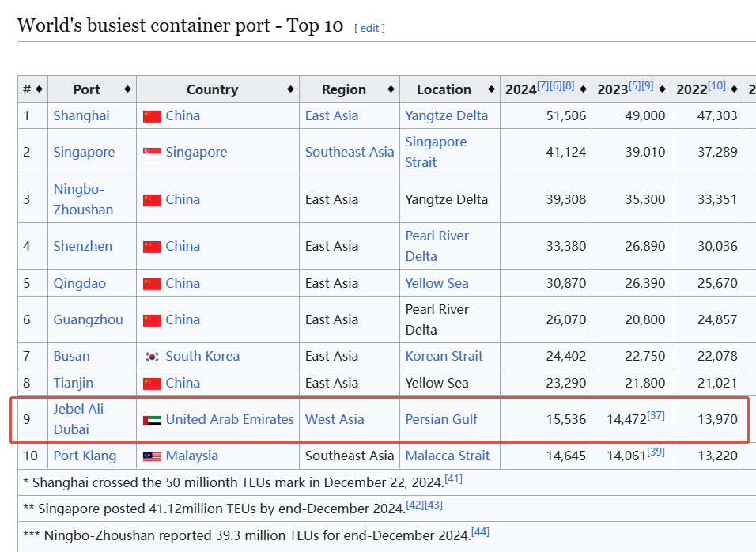Sort by 2024 throughput column
Image resolution: width=756 pixels, height=552 pixels.
584,89
